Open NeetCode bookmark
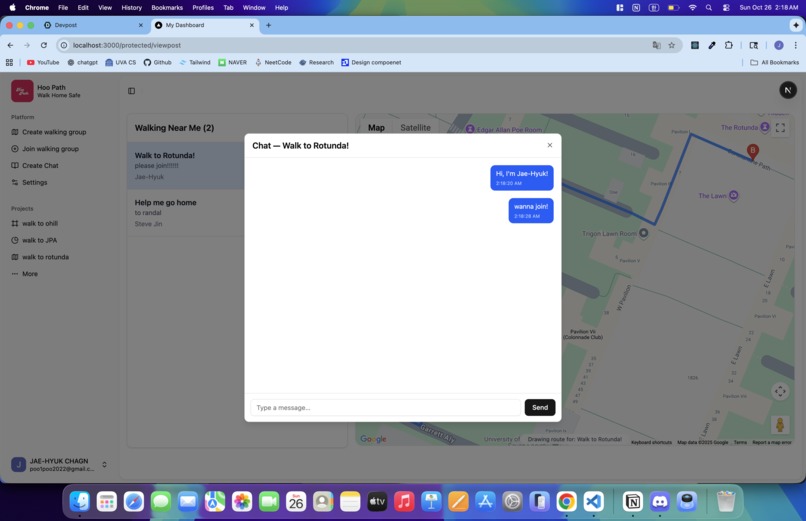This screenshot has height=521, width=806. pyautogui.click(x=273, y=62)
